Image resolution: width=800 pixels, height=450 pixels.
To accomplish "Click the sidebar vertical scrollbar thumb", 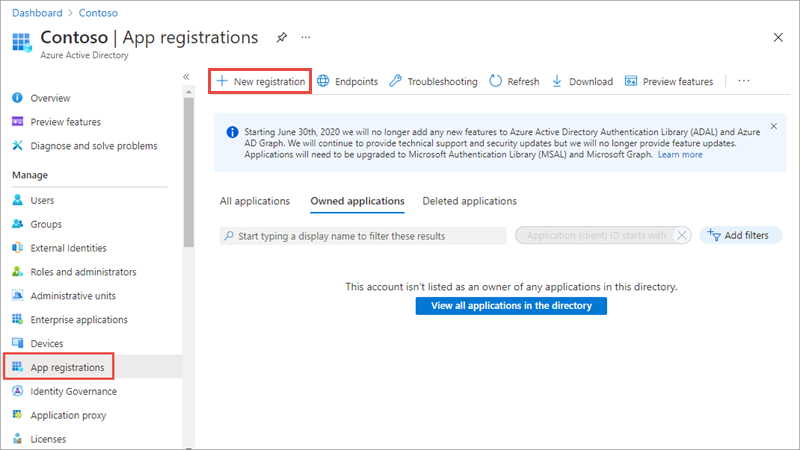I will tap(189, 172).
